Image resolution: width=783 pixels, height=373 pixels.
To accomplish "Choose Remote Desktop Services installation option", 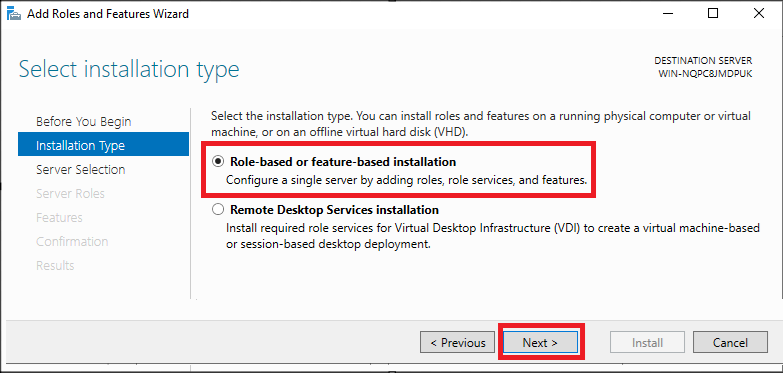I will [x=218, y=210].
